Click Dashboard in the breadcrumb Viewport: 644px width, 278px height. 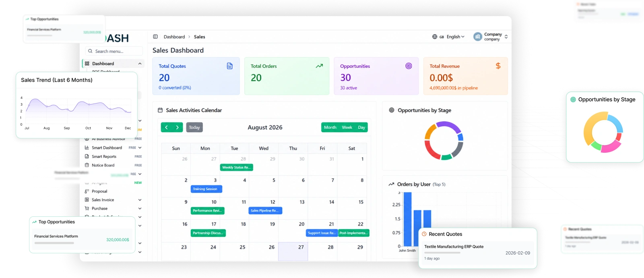pyautogui.click(x=174, y=37)
